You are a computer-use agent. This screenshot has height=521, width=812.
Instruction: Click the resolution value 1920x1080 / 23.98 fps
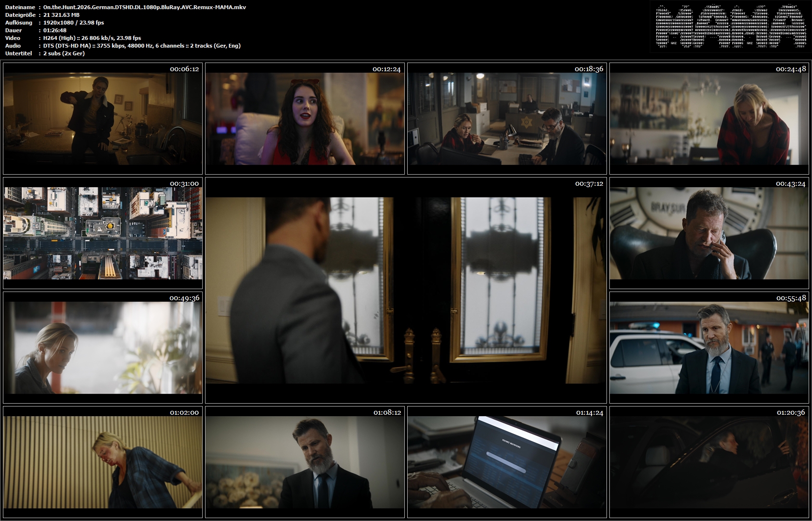74,23
